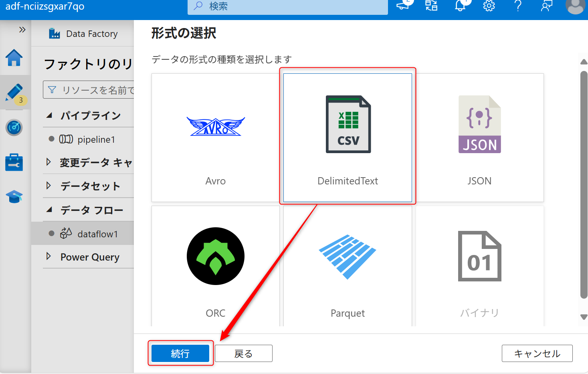Select the Avro format card
The width and height of the screenshot is (588, 374).
(215, 137)
